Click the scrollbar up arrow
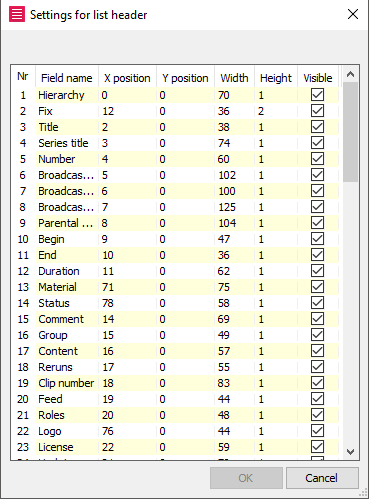This screenshot has height=499, width=369. [350, 74]
